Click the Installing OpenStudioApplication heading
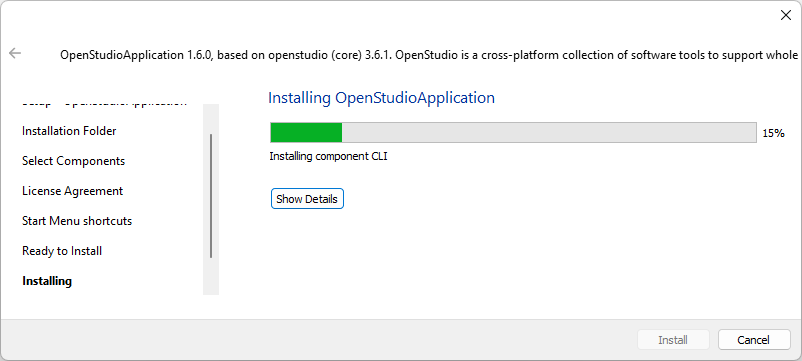802x361 pixels. tap(382, 98)
